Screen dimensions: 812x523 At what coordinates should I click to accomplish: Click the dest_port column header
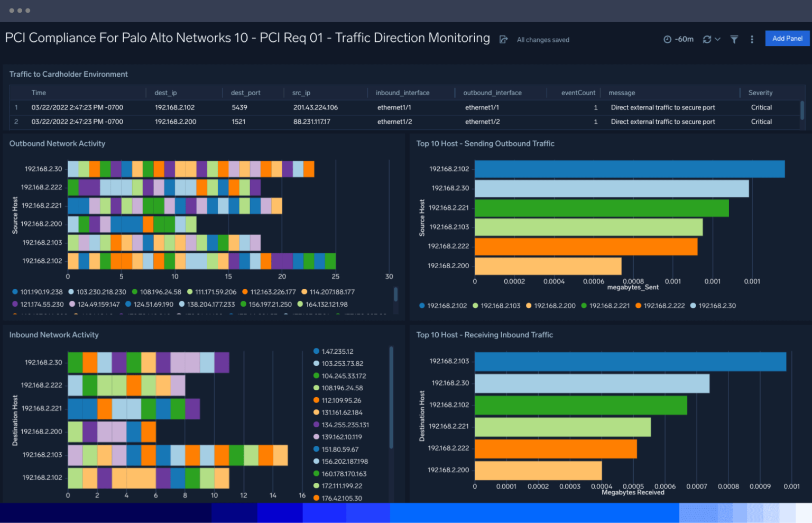(245, 93)
